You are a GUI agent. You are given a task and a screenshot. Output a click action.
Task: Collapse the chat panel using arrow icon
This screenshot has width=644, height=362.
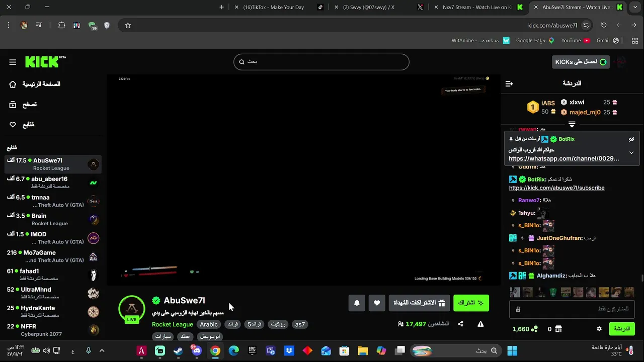click(509, 83)
